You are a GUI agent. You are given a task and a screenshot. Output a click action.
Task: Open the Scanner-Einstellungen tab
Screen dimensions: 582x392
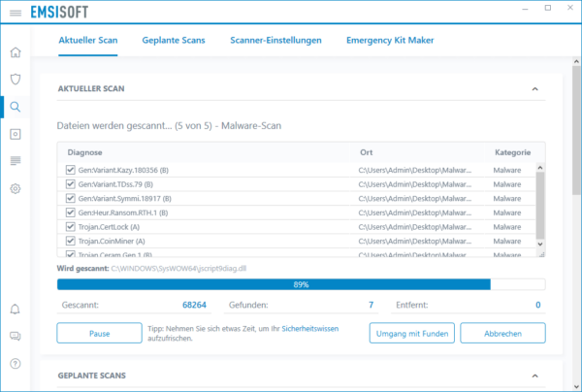coord(275,40)
